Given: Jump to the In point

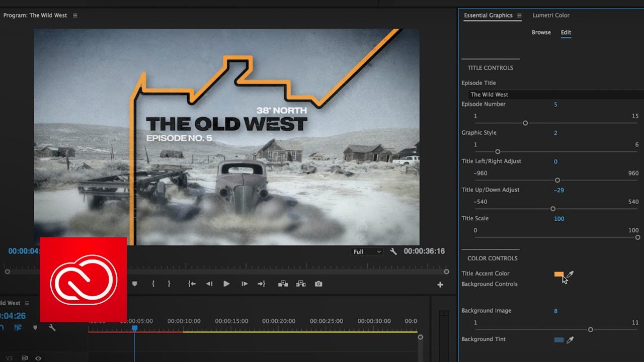Looking at the screenshot, I should click(x=192, y=284).
